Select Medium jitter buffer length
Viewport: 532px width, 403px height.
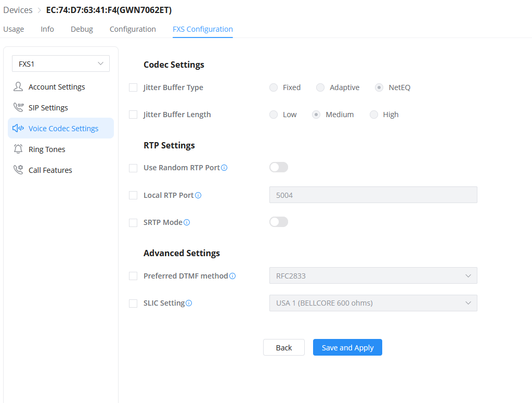pos(316,115)
